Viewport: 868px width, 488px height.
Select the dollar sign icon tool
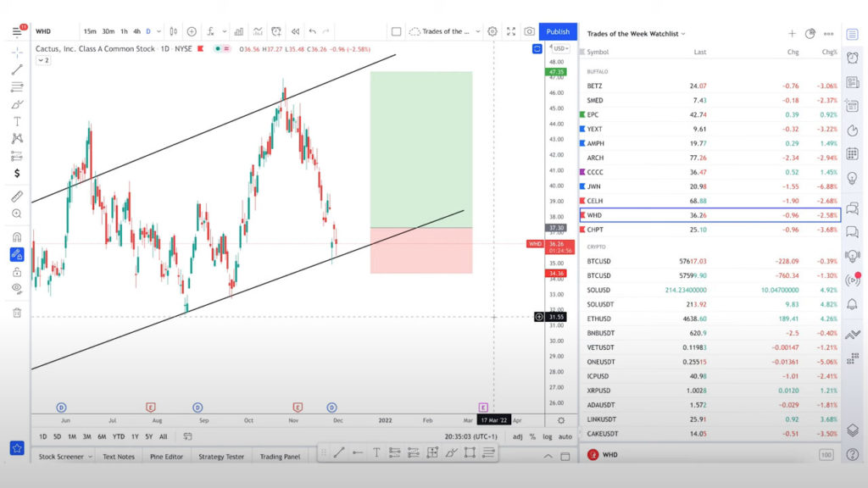click(17, 174)
